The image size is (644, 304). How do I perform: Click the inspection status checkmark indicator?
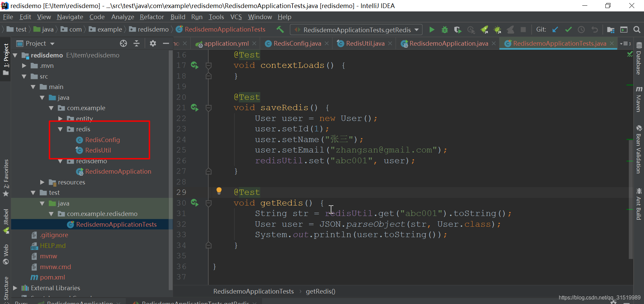(630, 54)
